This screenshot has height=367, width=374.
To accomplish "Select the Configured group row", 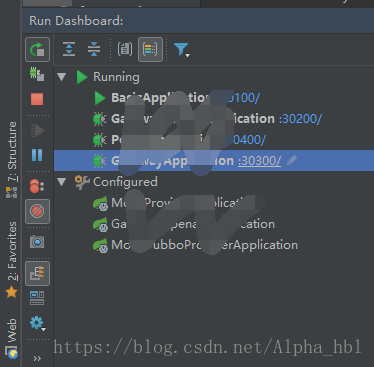I will (x=214, y=182).
